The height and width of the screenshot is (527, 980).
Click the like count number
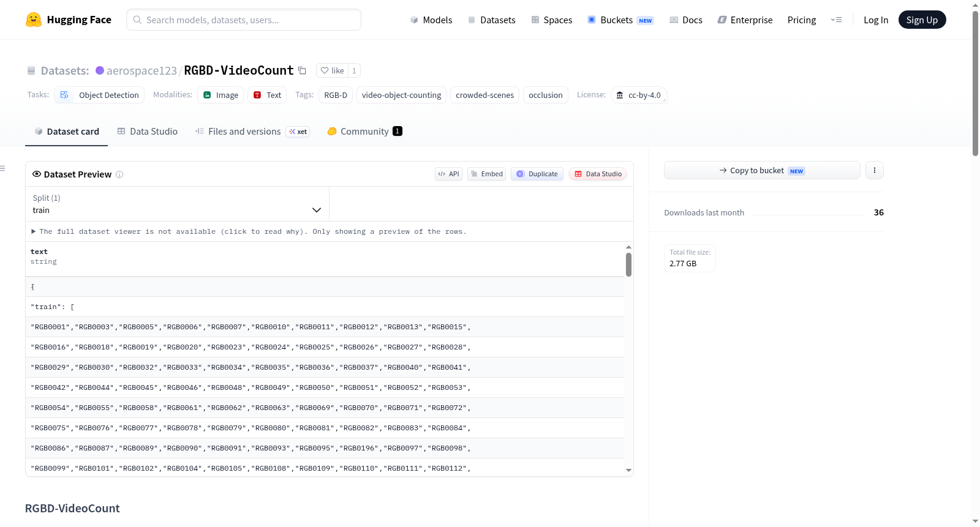354,70
